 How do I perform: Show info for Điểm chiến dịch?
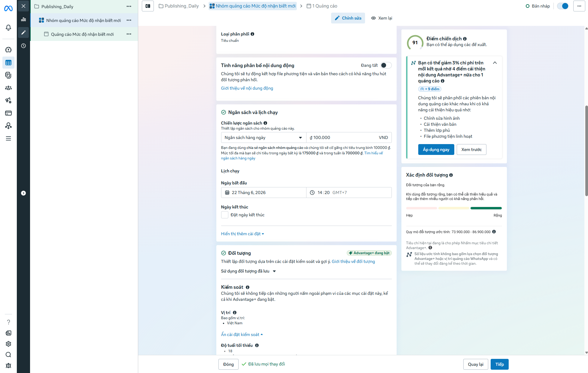[465, 39]
